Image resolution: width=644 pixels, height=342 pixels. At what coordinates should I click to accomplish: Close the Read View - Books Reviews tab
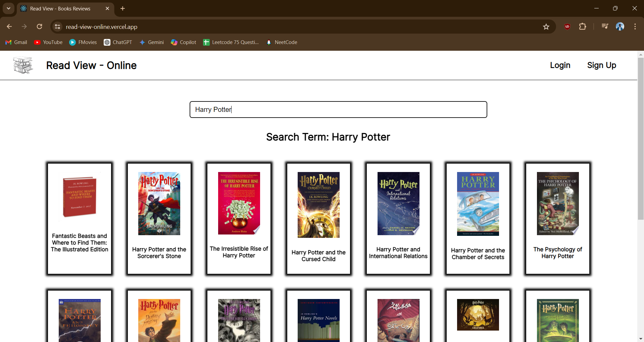pos(107,8)
